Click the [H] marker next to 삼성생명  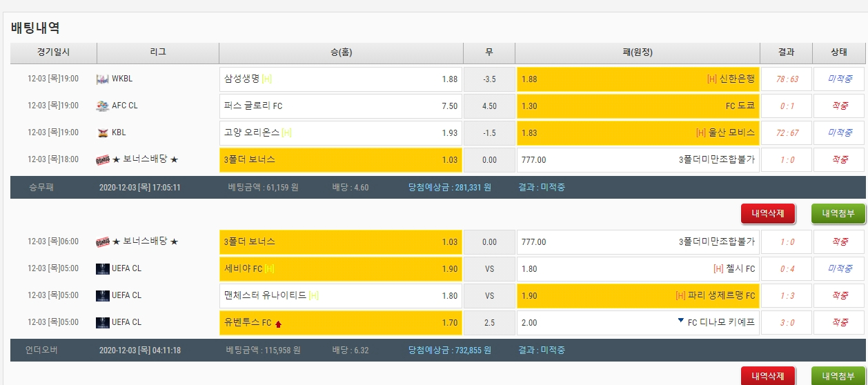coord(267,79)
